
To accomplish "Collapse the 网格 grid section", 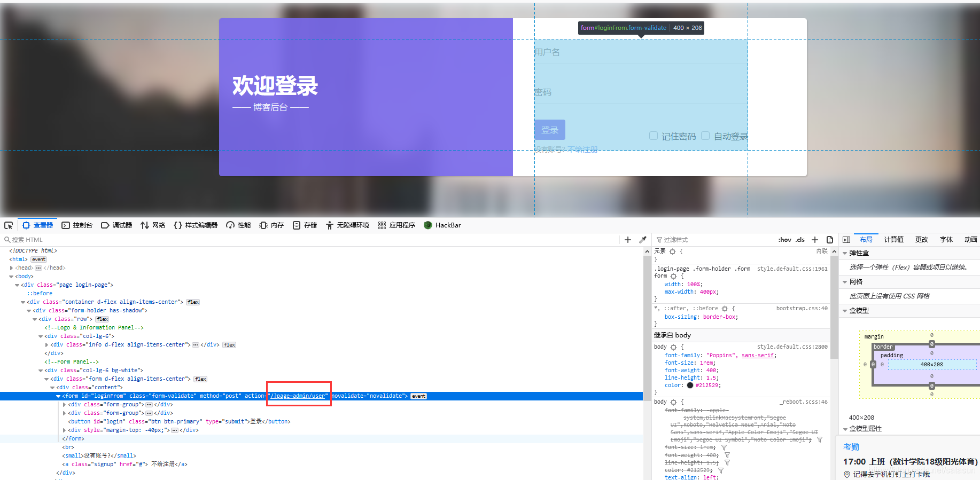I will [x=845, y=282].
